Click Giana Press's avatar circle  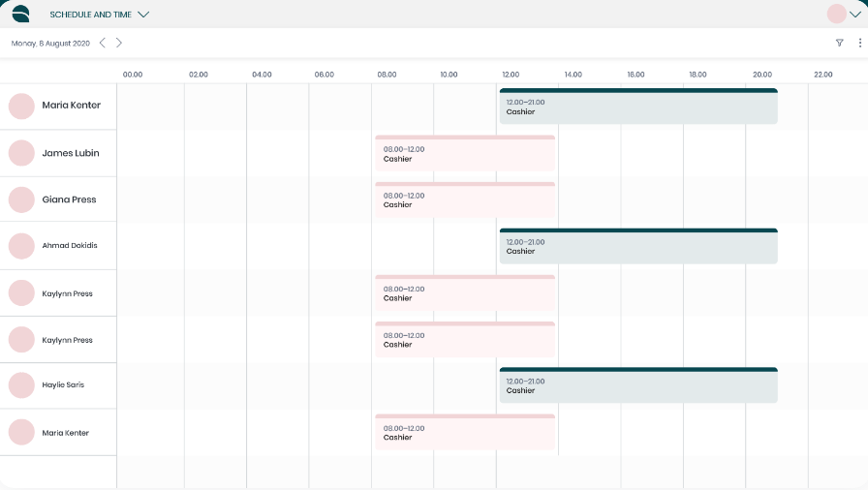point(21,199)
